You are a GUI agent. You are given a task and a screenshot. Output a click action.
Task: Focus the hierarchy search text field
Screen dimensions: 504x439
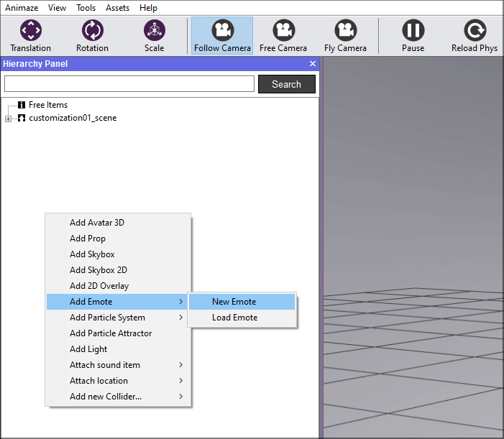129,84
